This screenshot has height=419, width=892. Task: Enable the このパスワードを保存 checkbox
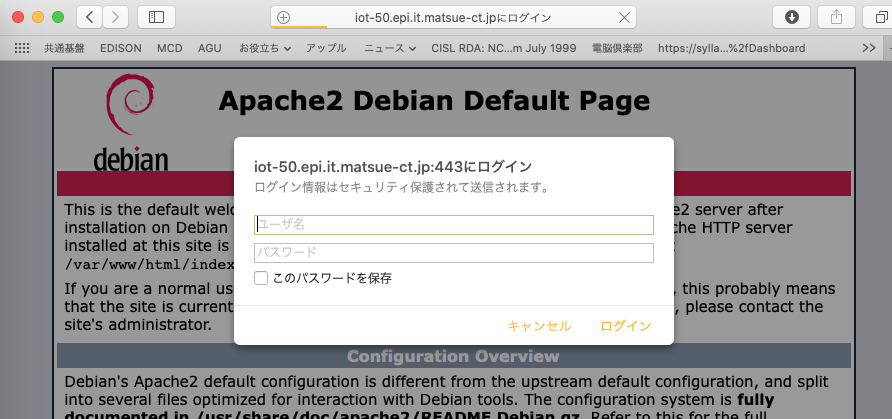(x=261, y=278)
